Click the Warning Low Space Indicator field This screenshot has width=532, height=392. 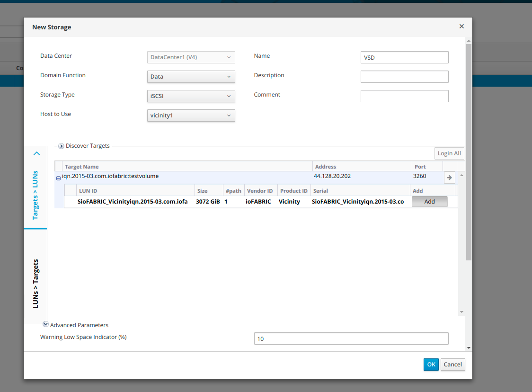(351, 339)
